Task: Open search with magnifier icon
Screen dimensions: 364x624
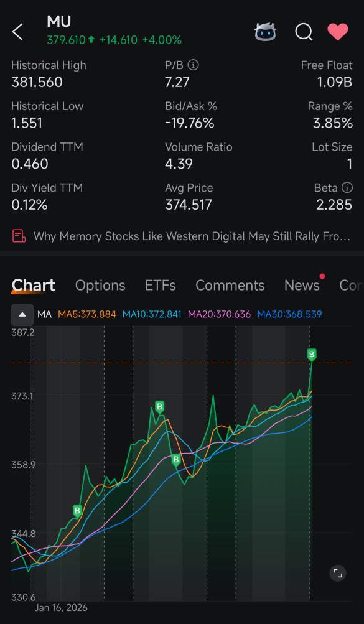Action: coord(304,32)
